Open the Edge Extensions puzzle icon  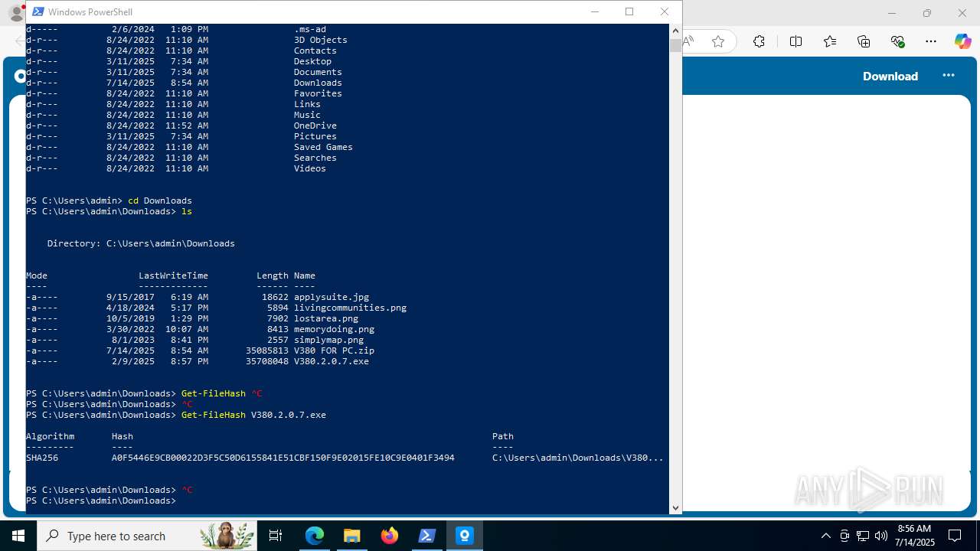click(x=759, y=41)
